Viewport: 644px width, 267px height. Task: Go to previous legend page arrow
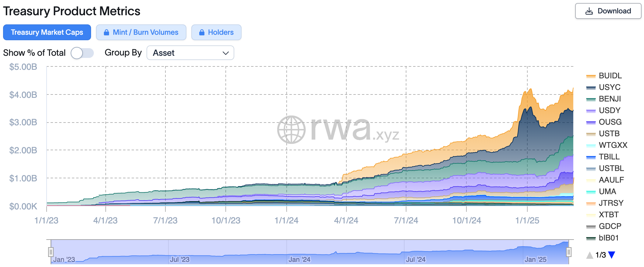(590, 255)
